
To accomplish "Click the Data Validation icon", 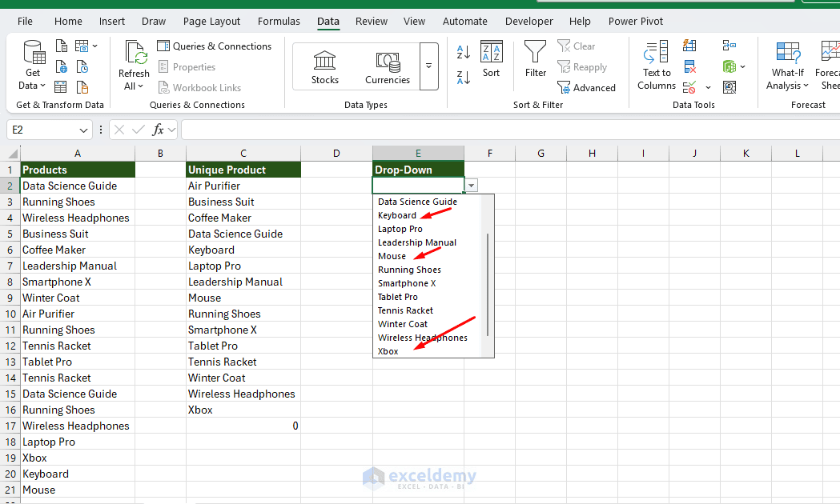I will point(690,87).
